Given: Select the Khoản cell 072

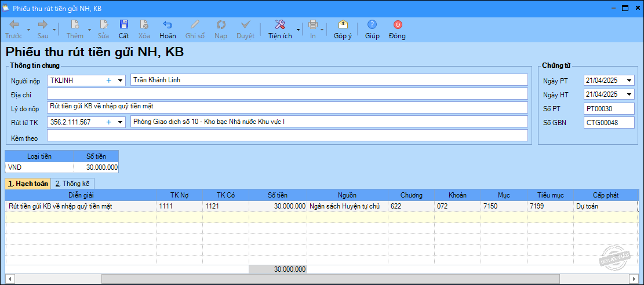Looking at the screenshot, I should point(458,206).
